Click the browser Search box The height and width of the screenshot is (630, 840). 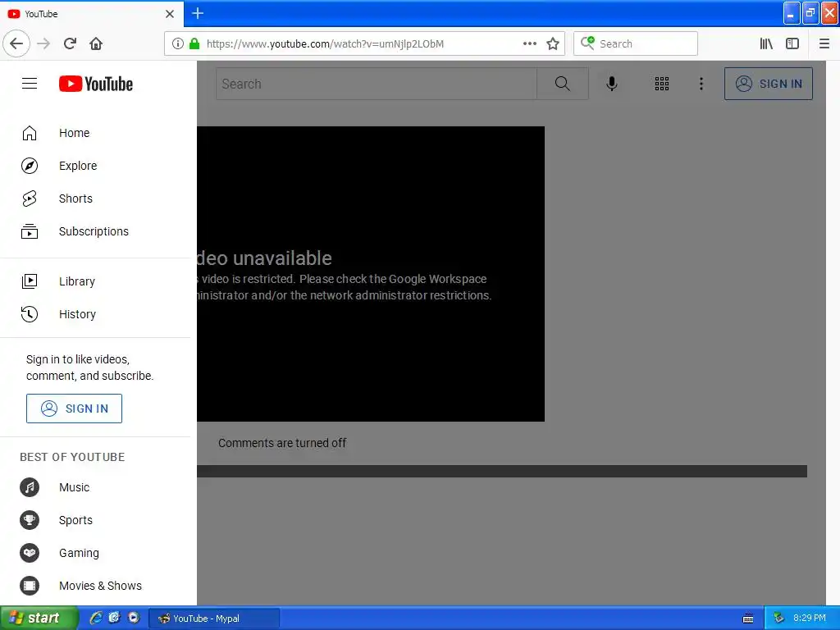coord(636,43)
